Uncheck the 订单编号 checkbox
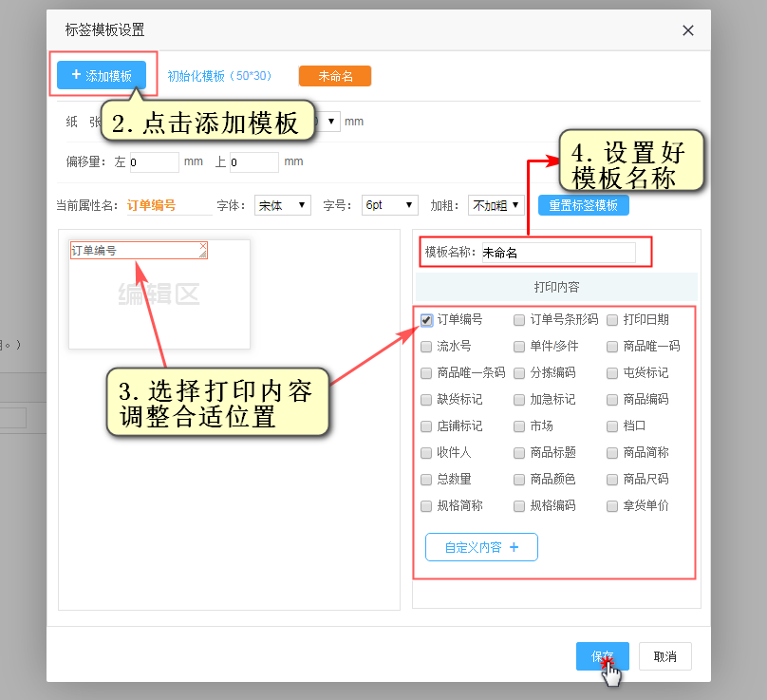 click(427, 320)
